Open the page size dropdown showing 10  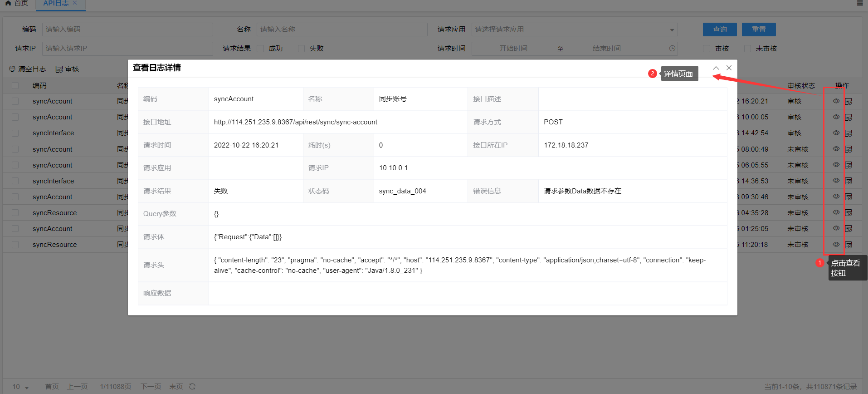[x=20, y=387]
